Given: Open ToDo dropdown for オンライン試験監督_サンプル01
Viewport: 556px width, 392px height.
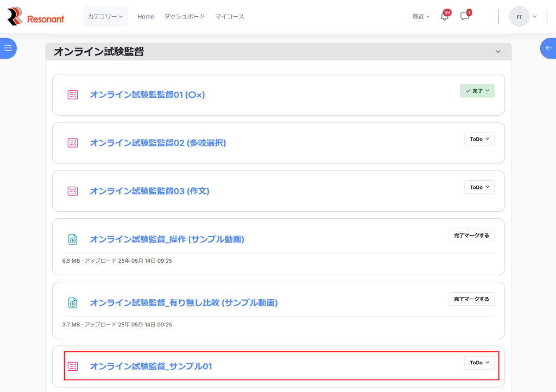Looking at the screenshot, I should tap(479, 363).
